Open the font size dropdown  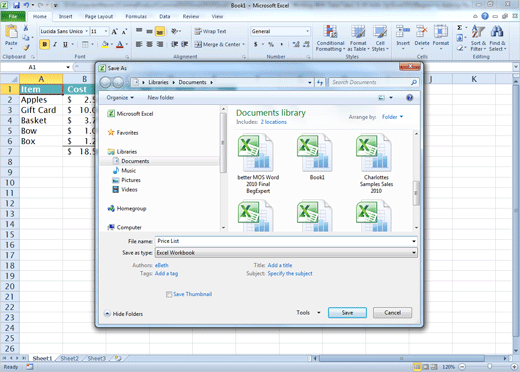(x=106, y=31)
